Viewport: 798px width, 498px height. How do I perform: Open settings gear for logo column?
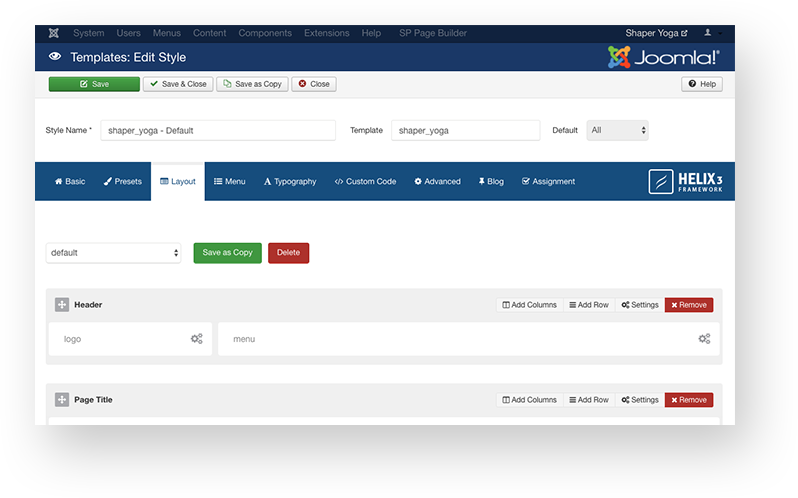click(x=196, y=339)
